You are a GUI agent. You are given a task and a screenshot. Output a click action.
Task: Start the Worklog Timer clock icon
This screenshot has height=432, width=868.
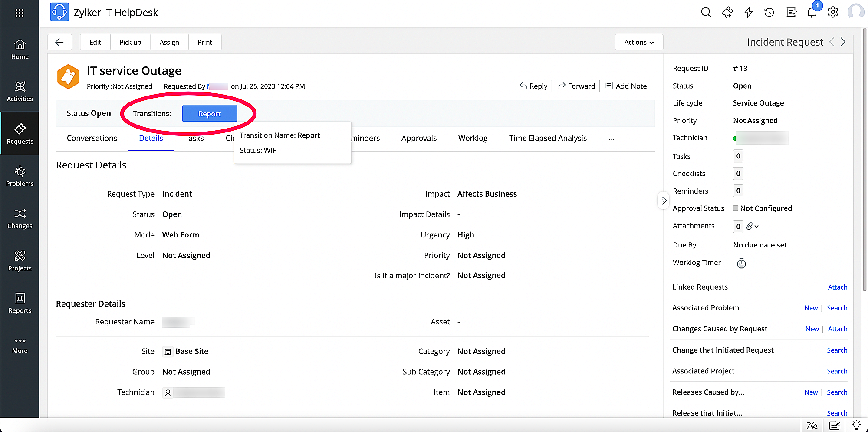point(741,263)
